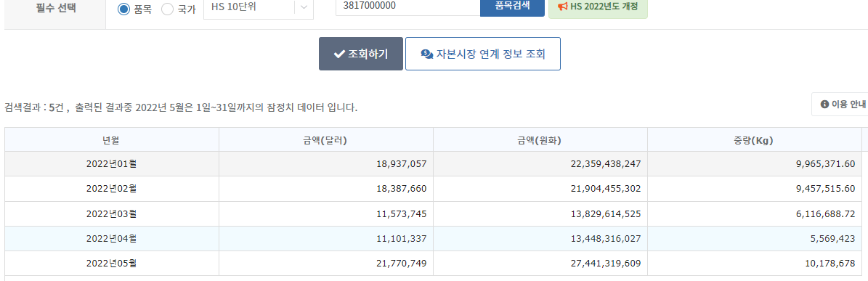Select the 품목 radio button

click(124, 9)
